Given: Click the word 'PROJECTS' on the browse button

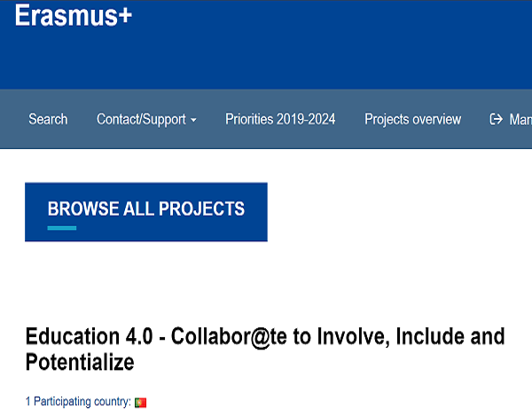Looking at the screenshot, I should point(201,209).
